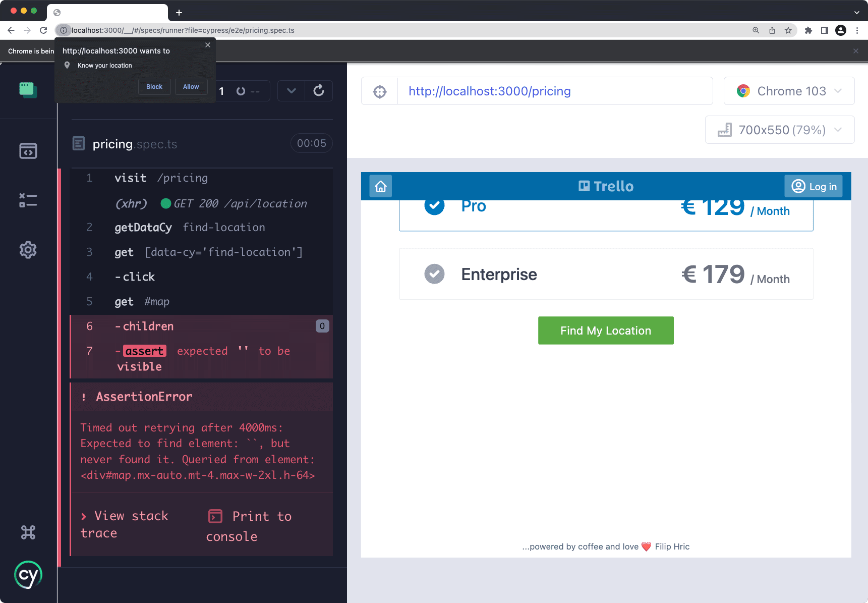Click the Enterprise plan card
868x603 pixels.
tap(606, 274)
